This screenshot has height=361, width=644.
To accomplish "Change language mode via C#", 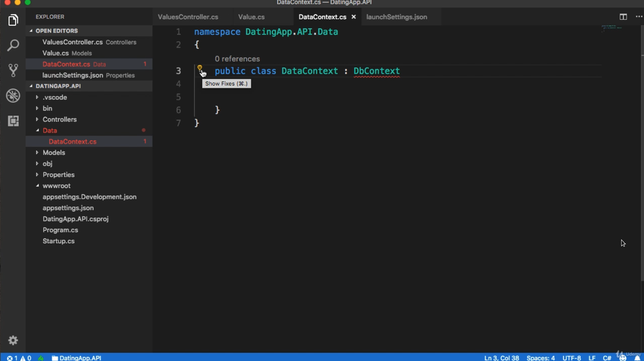I will click(607, 358).
